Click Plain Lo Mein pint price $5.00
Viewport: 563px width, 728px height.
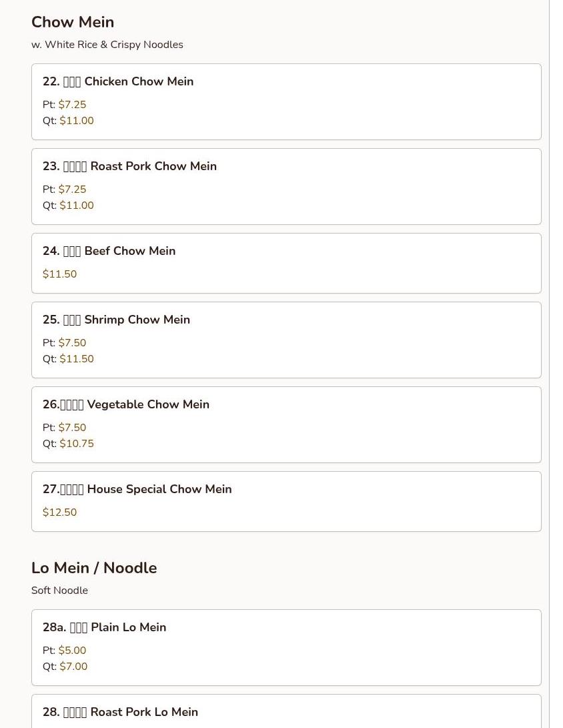click(x=72, y=651)
